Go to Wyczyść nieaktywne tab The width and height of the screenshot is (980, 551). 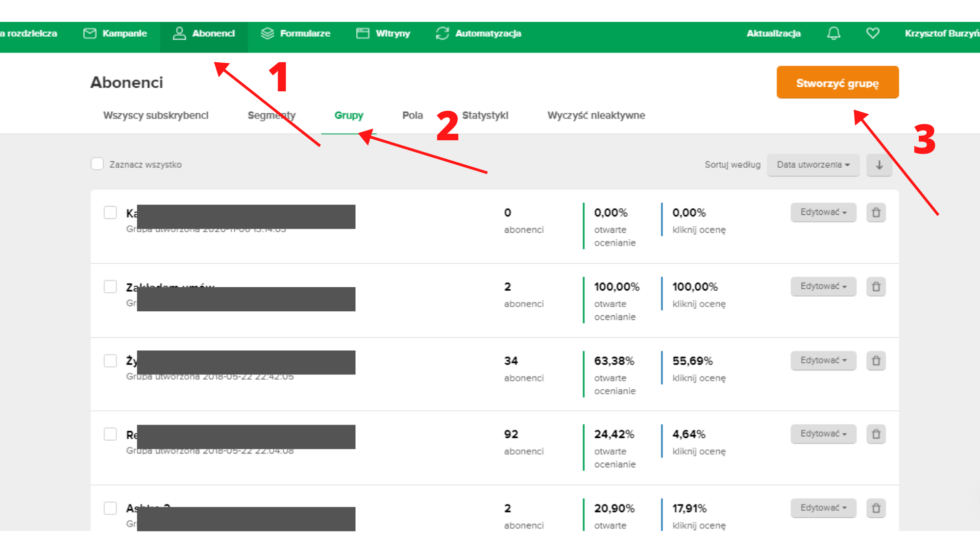click(596, 115)
